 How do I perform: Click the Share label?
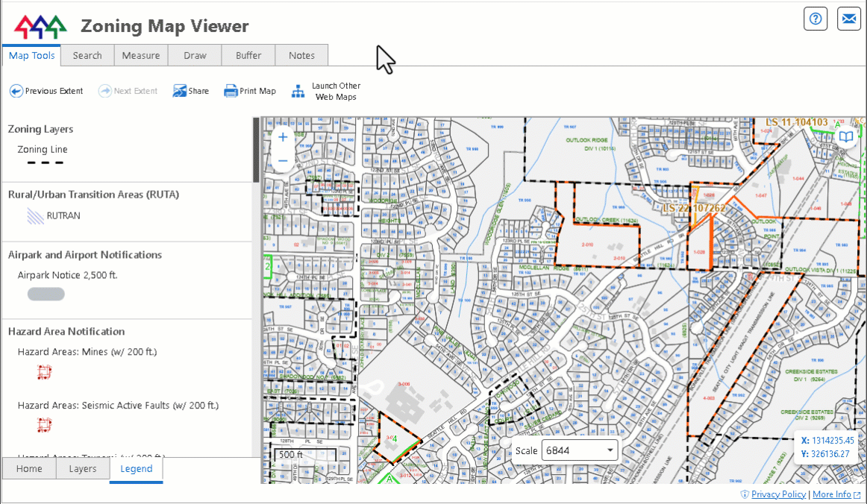pyautogui.click(x=198, y=91)
